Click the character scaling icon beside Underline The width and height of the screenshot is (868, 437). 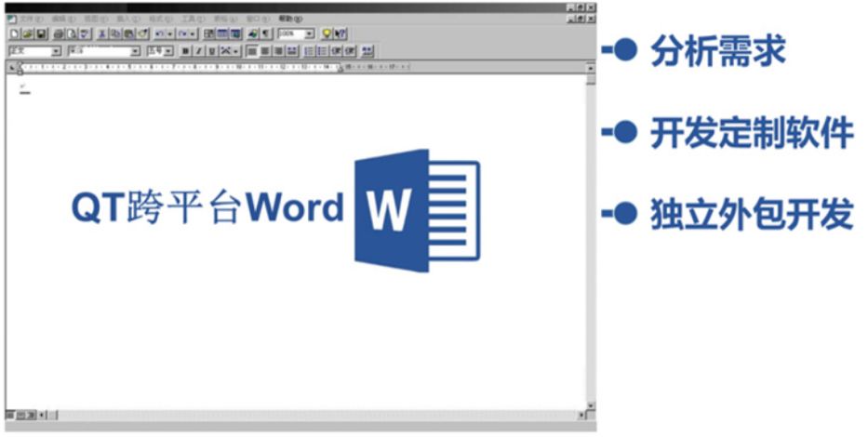coord(225,50)
